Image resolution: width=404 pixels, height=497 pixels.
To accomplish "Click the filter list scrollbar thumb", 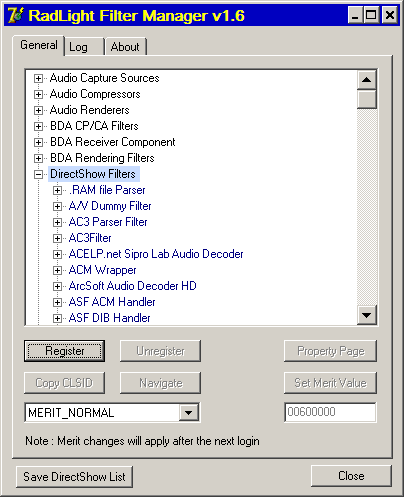I will click(367, 99).
